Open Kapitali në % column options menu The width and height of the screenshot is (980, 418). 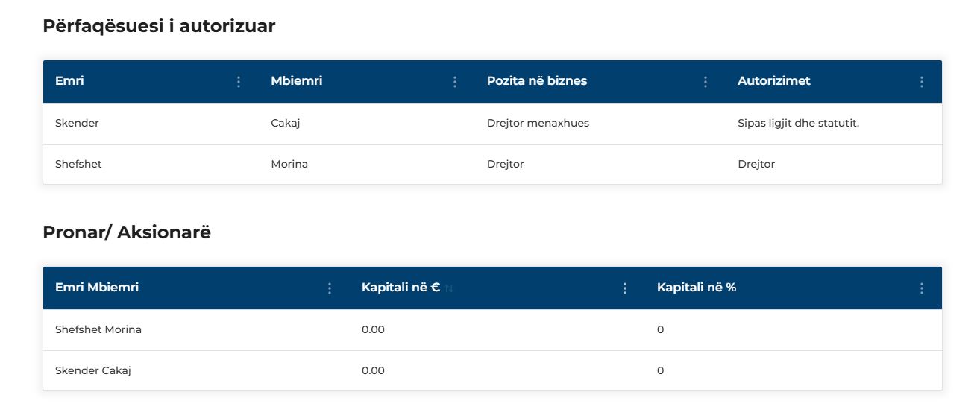tap(922, 288)
